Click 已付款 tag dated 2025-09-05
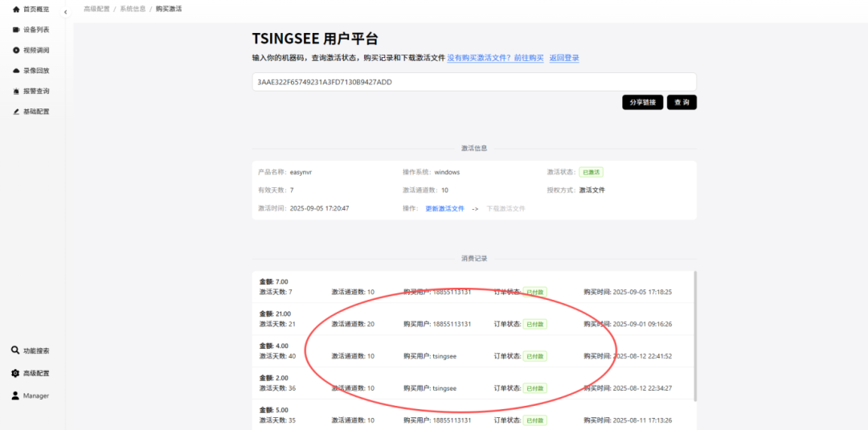Screen dimensions: 868x430 (x=534, y=292)
